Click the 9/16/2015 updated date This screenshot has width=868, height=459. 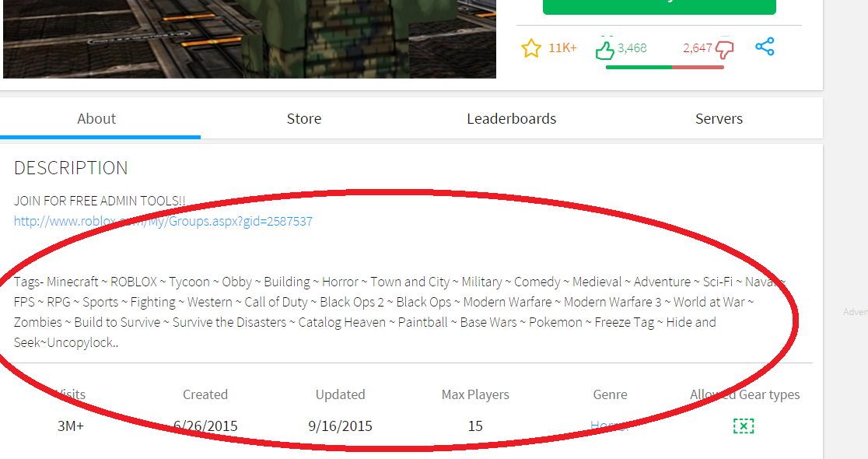pos(340,426)
